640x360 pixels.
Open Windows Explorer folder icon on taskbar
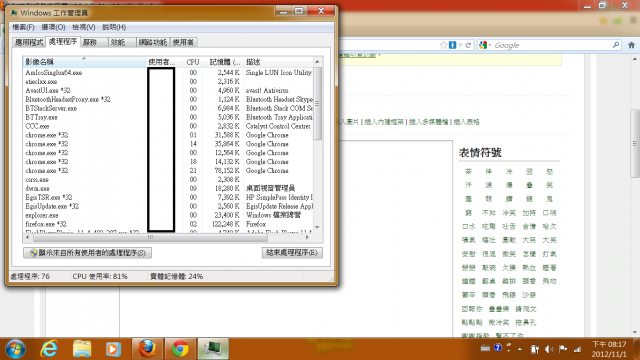pyautogui.click(x=82, y=349)
